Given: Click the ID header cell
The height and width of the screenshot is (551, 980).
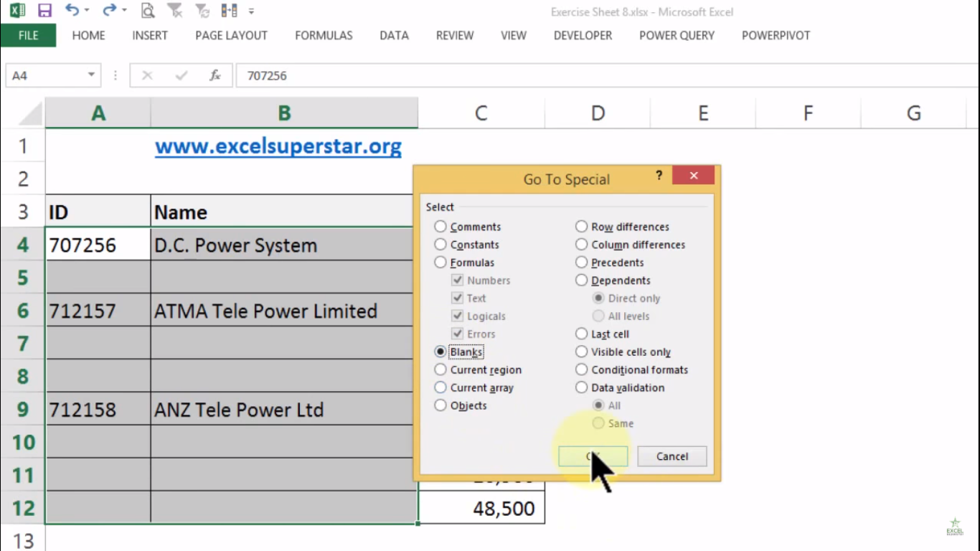Looking at the screenshot, I should click(98, 212).
